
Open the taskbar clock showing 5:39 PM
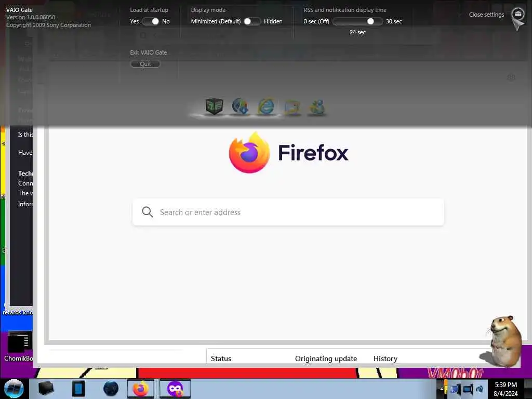pos(506,389)
